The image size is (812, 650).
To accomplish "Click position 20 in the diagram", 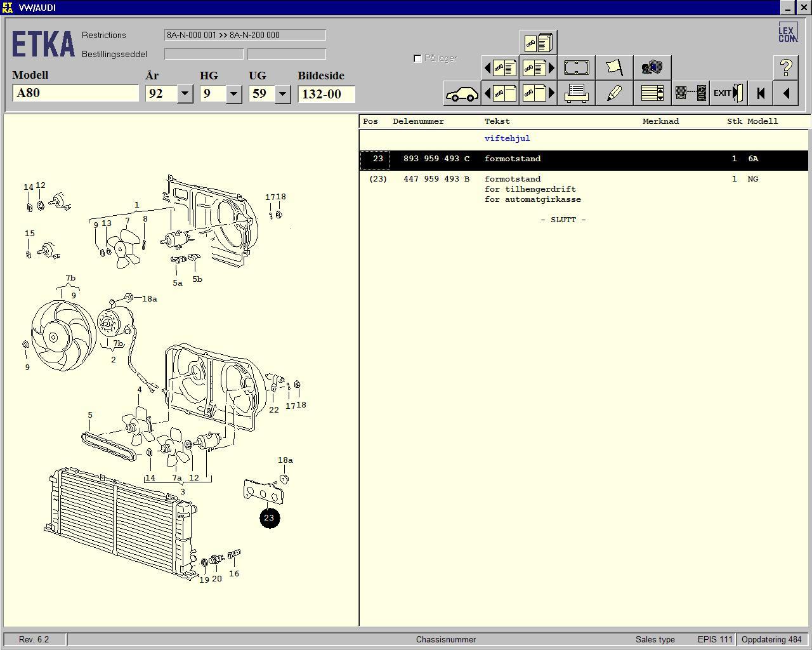I will (x=217, y=579).
